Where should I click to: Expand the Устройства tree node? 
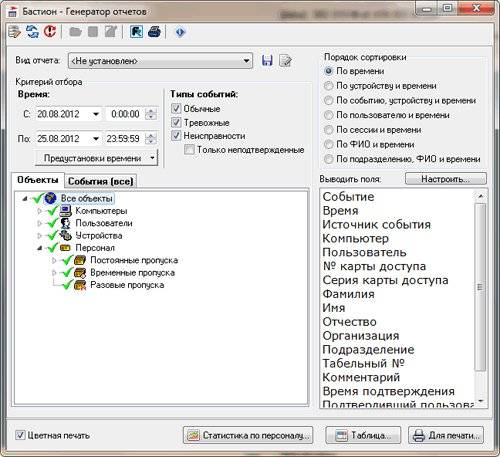click(x=39, y=236)
